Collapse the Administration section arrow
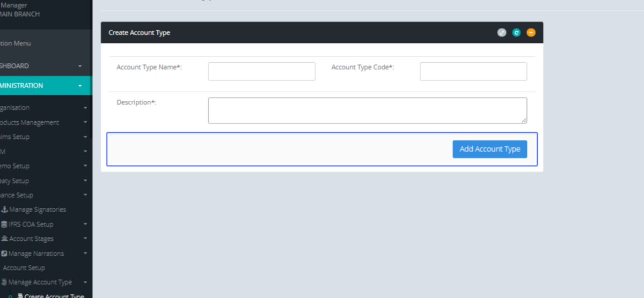The width and height of the screenshot is (644, 298). 80,86
